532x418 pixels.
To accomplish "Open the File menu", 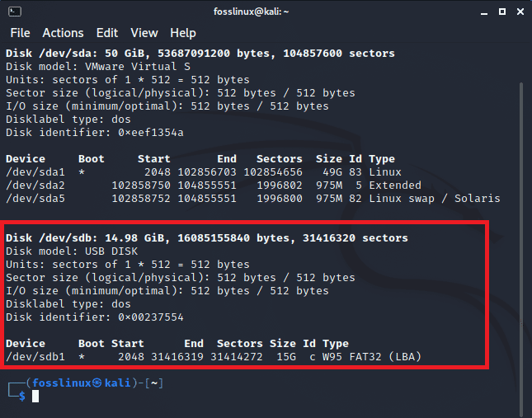I will point(20,33).
